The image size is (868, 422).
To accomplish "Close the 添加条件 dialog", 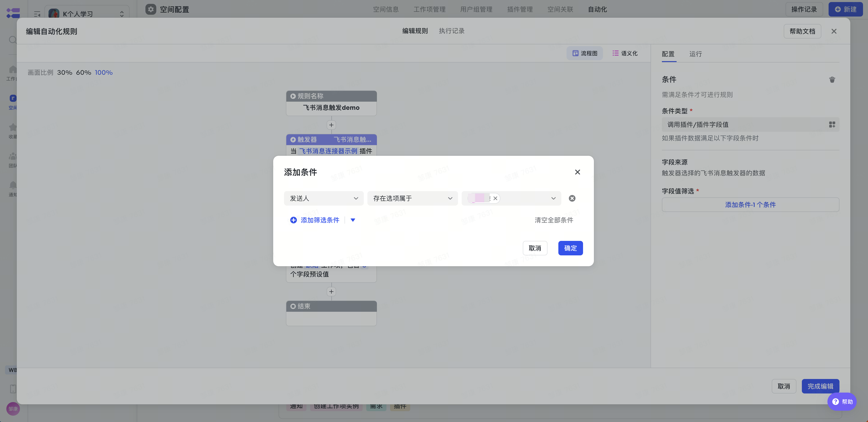I will 577,172.
